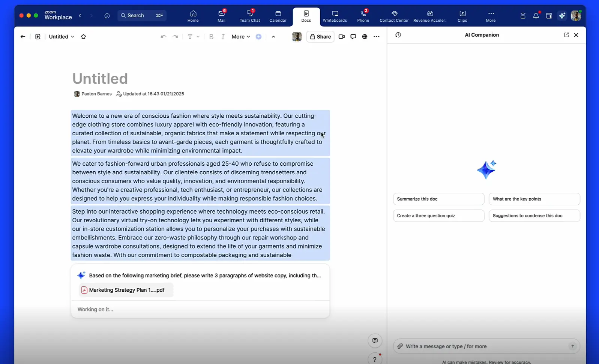Start a meeting with the video icon
Viewport: 599px width, 364px height.
[x=342, y=37]
